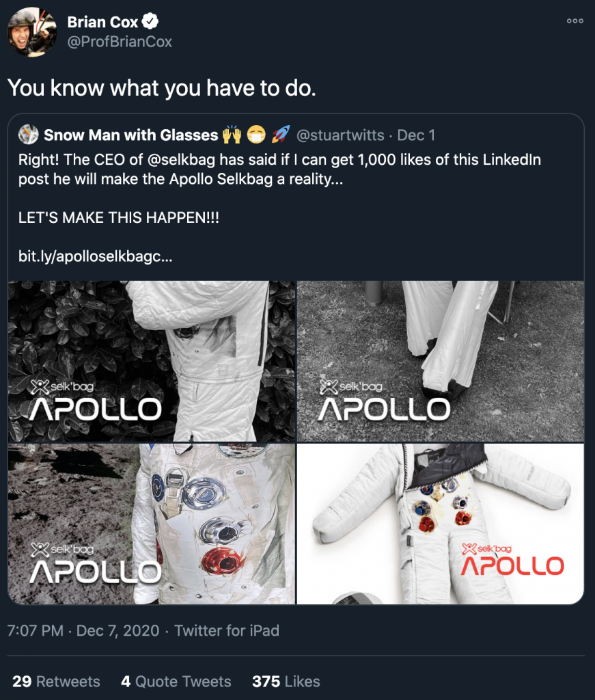View the 4 Quote Tweets list
Viewport: 595px width, 700px height.
(176, 682)
